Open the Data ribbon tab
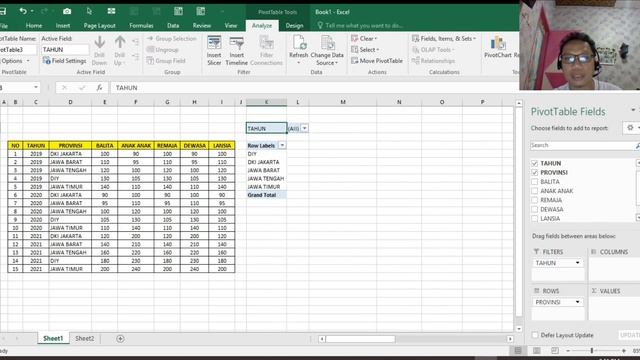Viewport: 640px width, 360px height. coord(173,25)
